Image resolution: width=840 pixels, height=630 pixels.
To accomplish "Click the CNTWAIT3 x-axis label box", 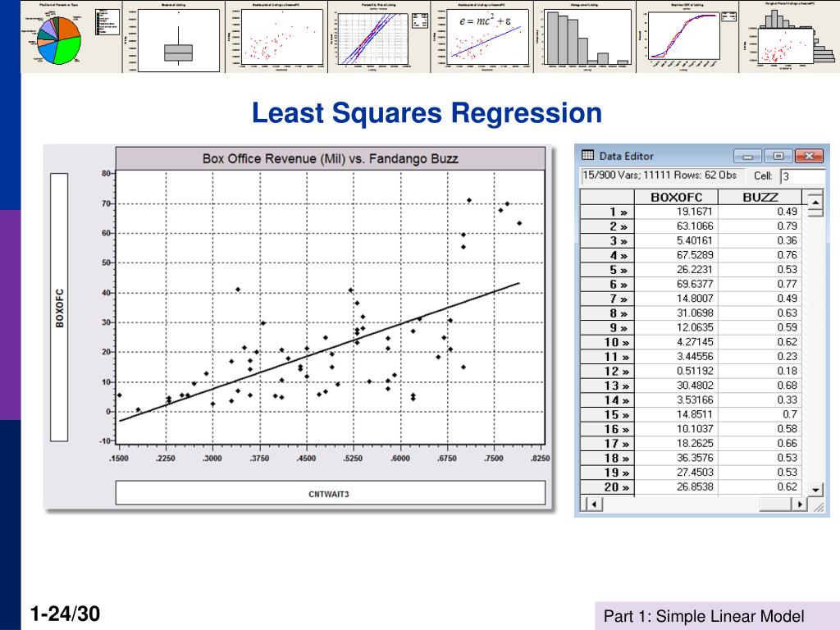I will [x=330, y=493].
